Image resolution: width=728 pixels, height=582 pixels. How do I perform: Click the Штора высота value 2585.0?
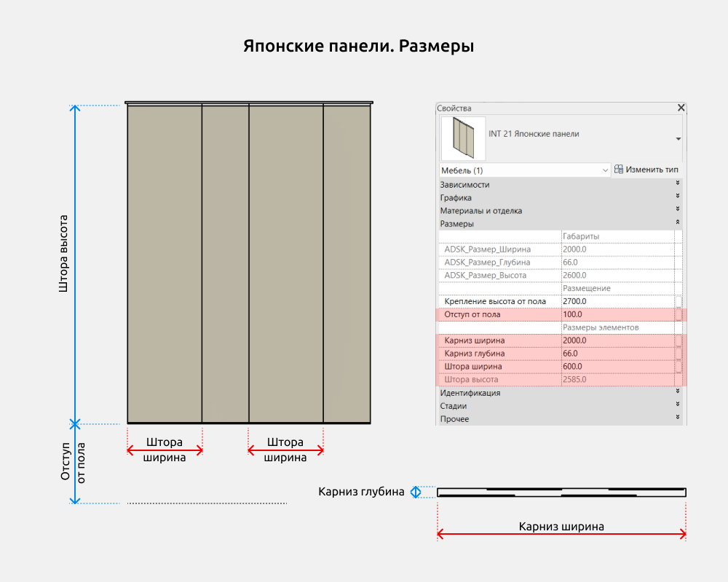coord(617,379)
